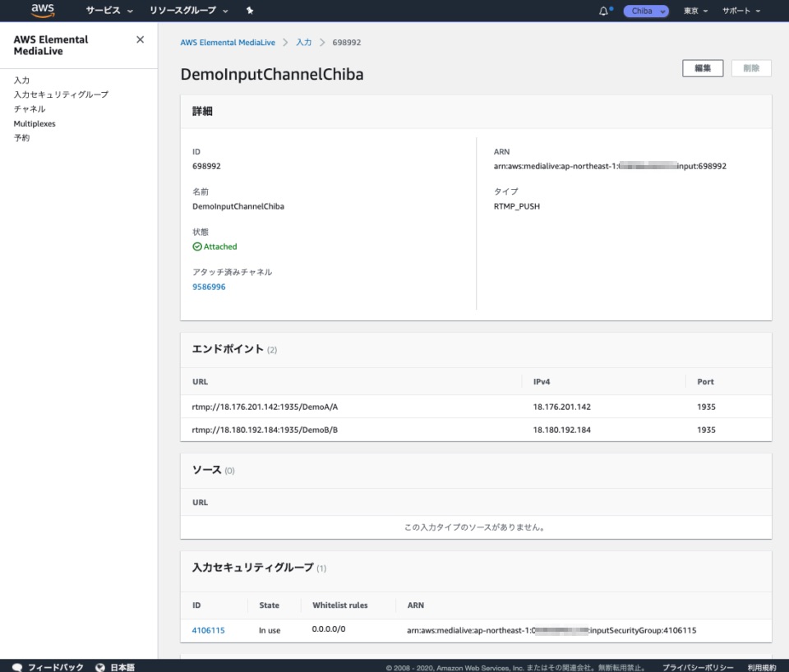The width and height of the screenshot is (789, 672).
Task: Click the 日本語 language selector
Action: click(x=122, y=667)
